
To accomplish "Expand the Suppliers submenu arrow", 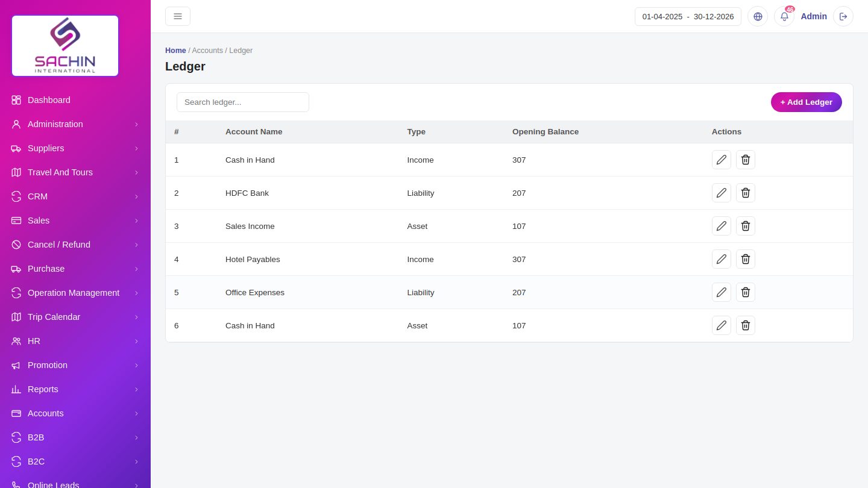I will [x=136, y=148].
